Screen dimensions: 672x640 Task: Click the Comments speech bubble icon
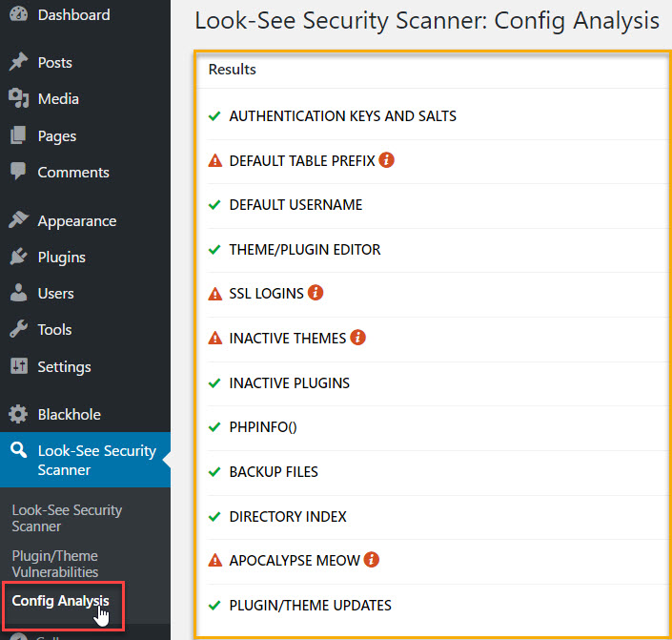(x=18, y=172)
